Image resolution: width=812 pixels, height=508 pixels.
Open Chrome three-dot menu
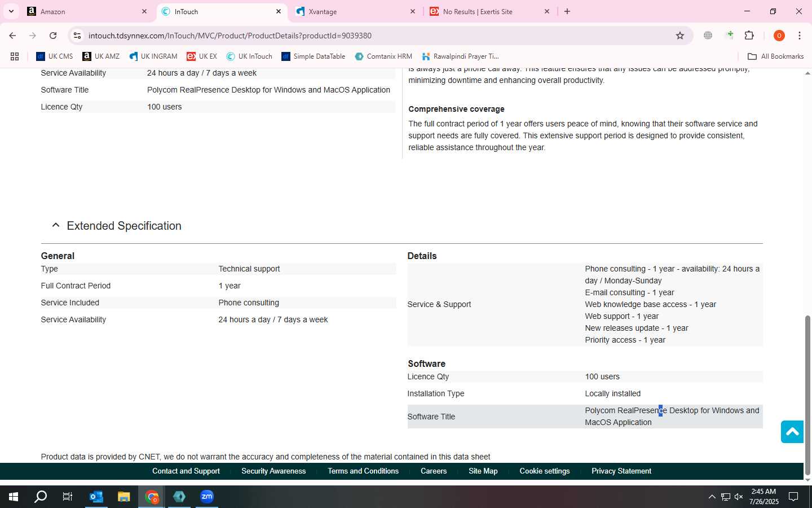point(800,36)
